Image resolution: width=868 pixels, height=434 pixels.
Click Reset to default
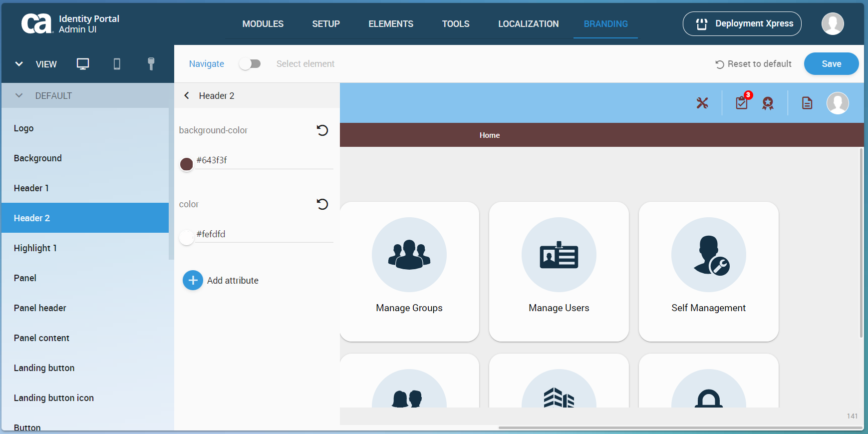[x=754, y=64]
